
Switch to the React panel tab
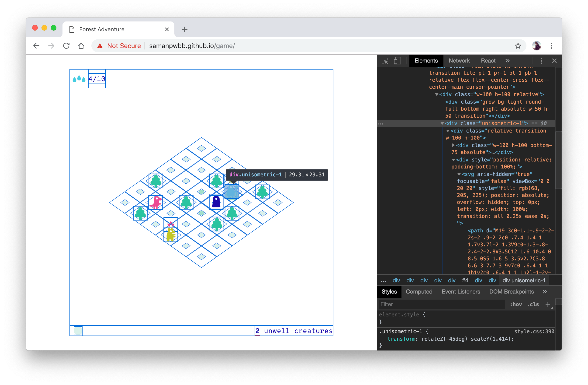488,61
